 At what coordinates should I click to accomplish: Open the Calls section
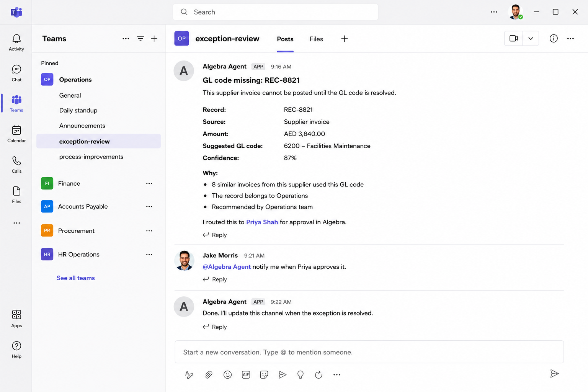[16, 165]
